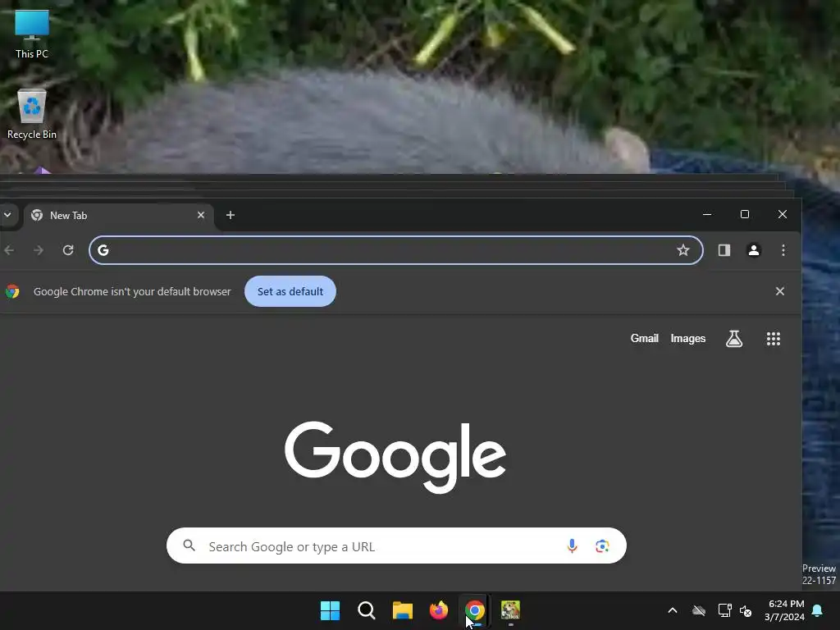Select the New Tab tab
This screenshot has width=840, height=630.
tap(119, 216)
